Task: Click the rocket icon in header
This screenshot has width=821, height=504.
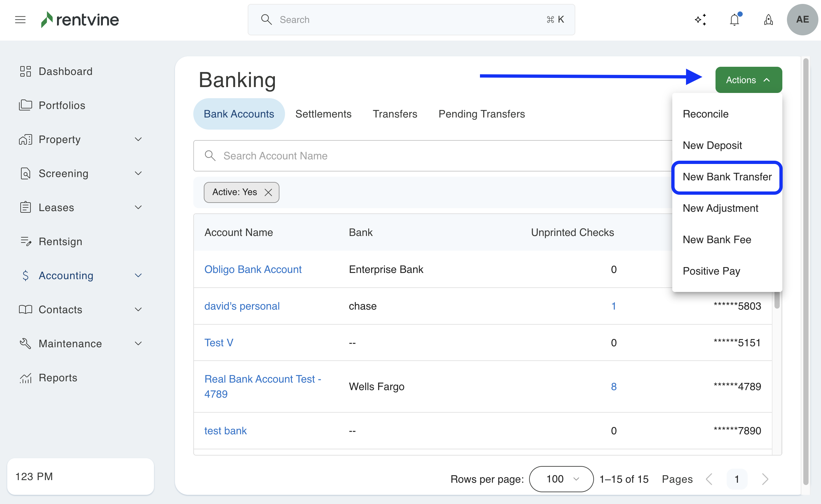Action: [x=768, y=20]
